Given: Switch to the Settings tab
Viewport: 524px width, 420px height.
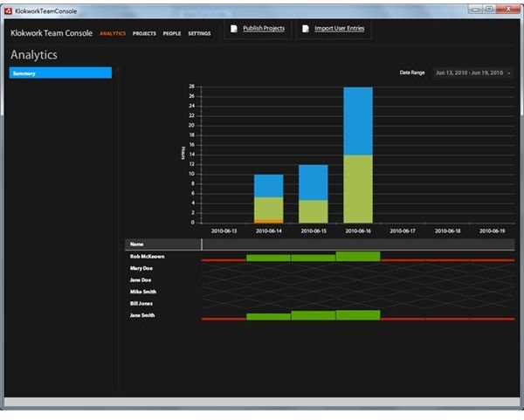Looking at the screenshot, I should click(x=199, y=33).
